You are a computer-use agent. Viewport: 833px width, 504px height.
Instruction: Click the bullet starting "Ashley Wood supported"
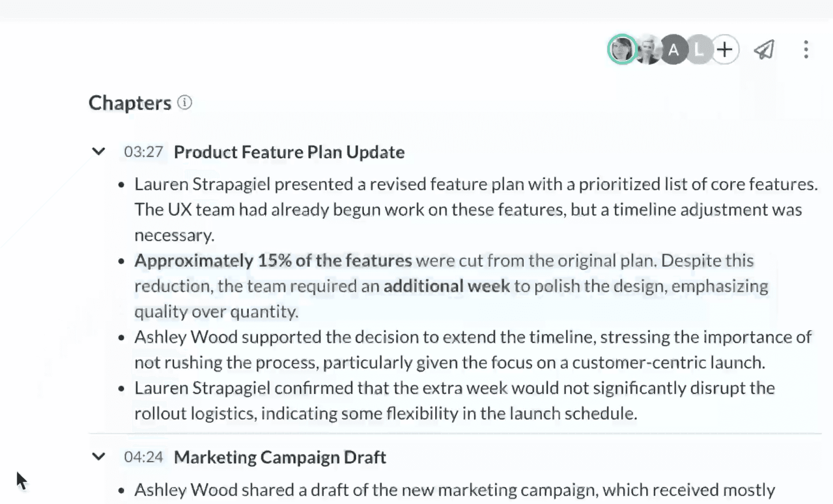[473, 350]
